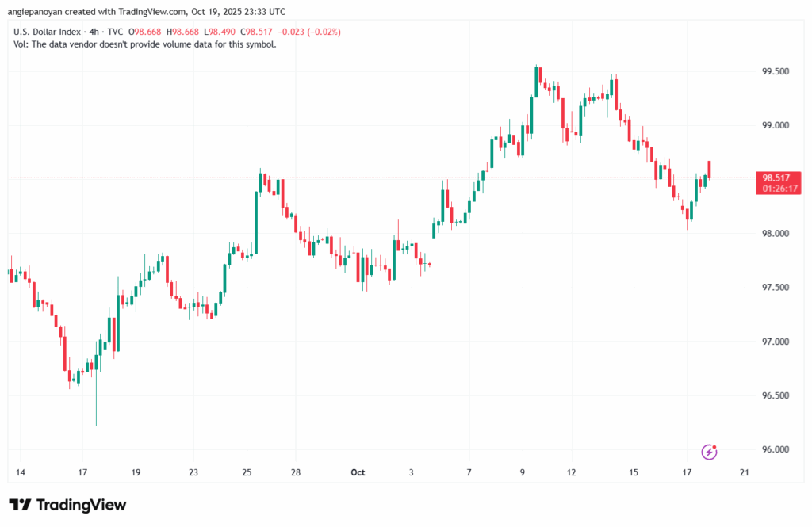Click the 97.500 price axis label

[775, 288]
